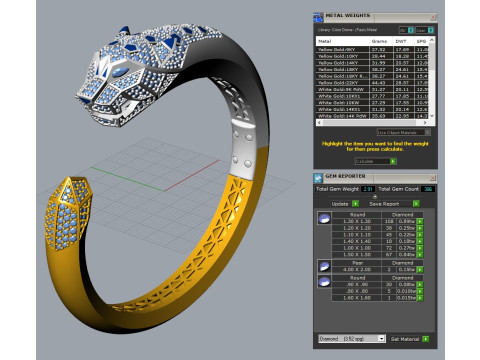Click green arrow next to Set Material

tap(425, 339)
